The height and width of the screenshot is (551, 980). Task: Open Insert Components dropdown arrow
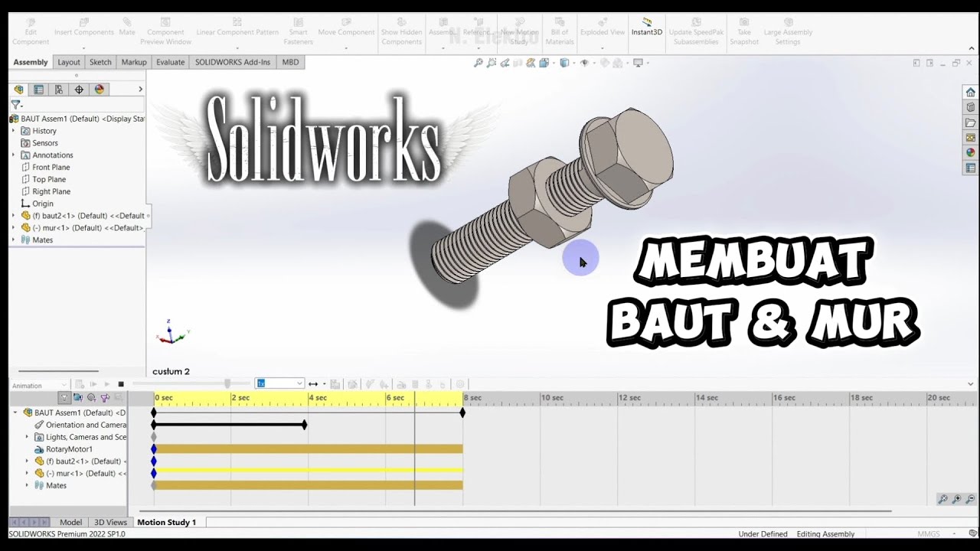(x=84, y=48)
